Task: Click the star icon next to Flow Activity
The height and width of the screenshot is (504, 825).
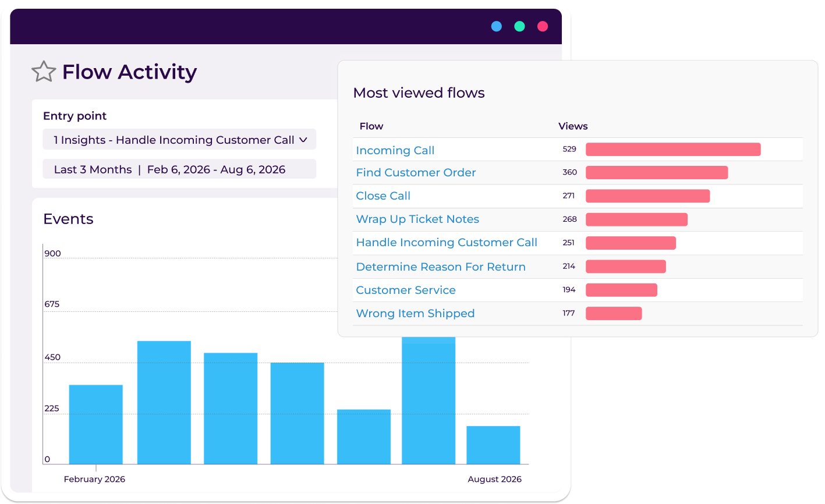Action: pyautogui.click(x=44, y=71)
